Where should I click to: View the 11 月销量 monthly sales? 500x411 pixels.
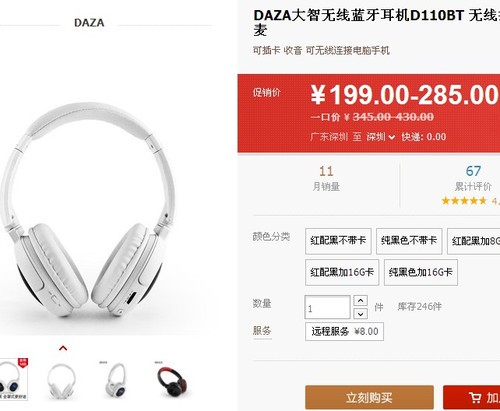(326, 178)
